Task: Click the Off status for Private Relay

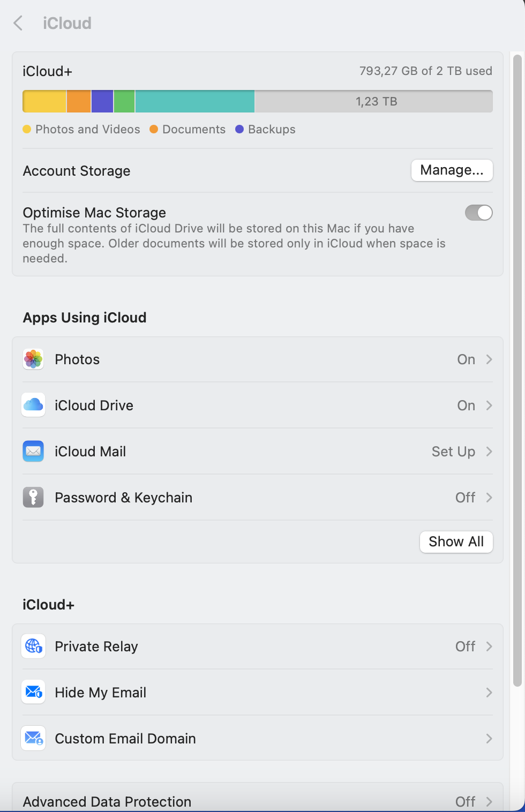Action: [465, 646]
